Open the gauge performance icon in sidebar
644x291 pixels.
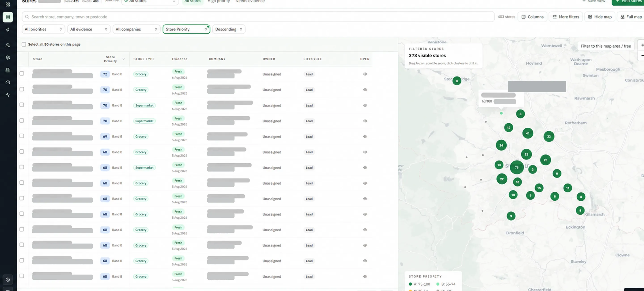pyautogui.click(x=8, y=82)
